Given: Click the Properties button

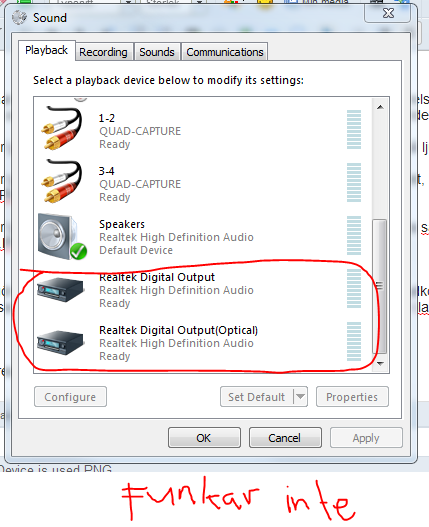Looking at the screenshot, I should pyautogui.click(x=352, y=397).
